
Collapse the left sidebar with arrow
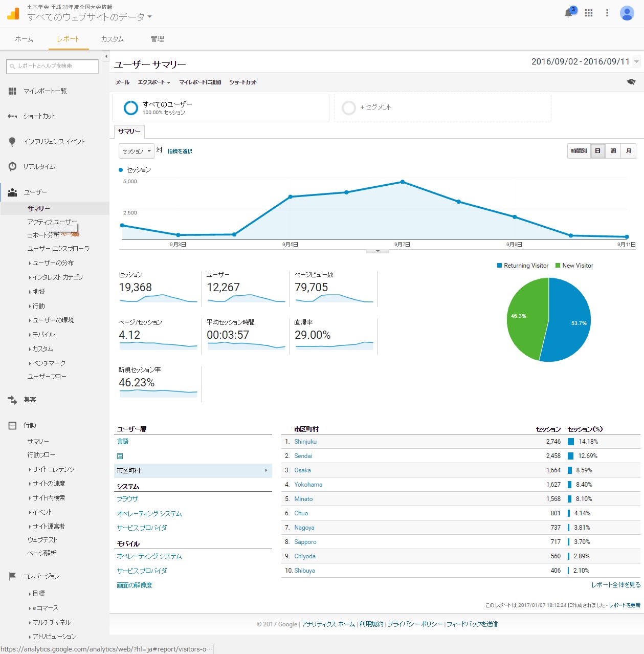click(106, 56)
